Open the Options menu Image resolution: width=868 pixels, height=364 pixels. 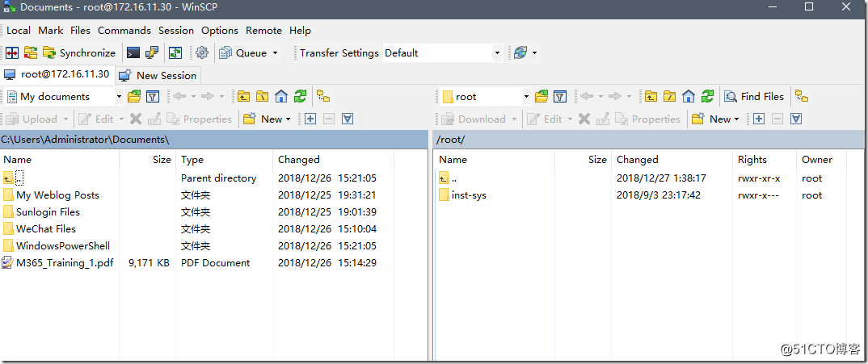tap(220, 31)
